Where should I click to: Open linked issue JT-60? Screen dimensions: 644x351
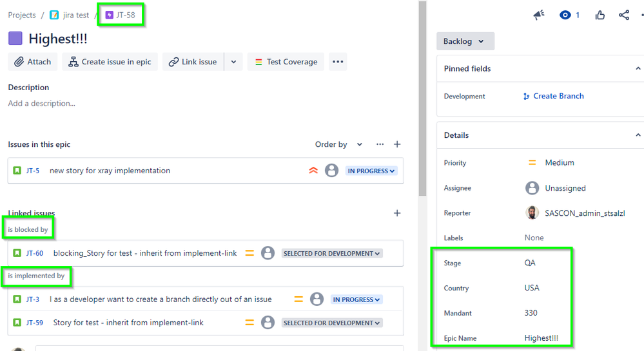pyautogui.click(x=35, y=253)
